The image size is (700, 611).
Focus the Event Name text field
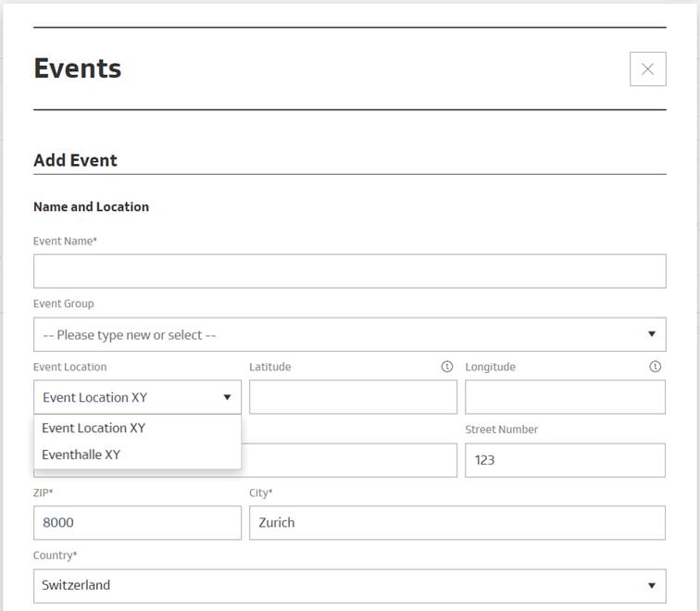click(349, 271)
